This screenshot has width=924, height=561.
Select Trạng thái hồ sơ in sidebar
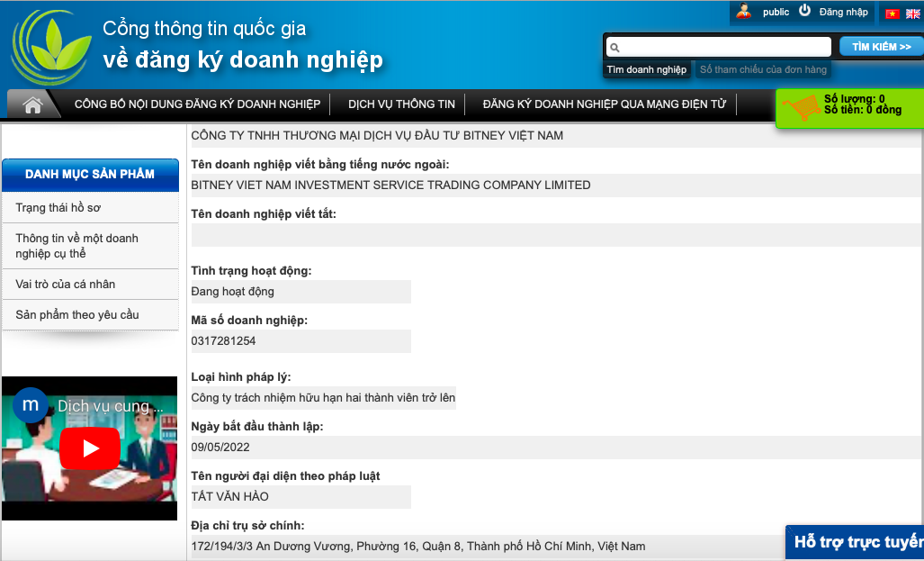(x=58, y=208)
